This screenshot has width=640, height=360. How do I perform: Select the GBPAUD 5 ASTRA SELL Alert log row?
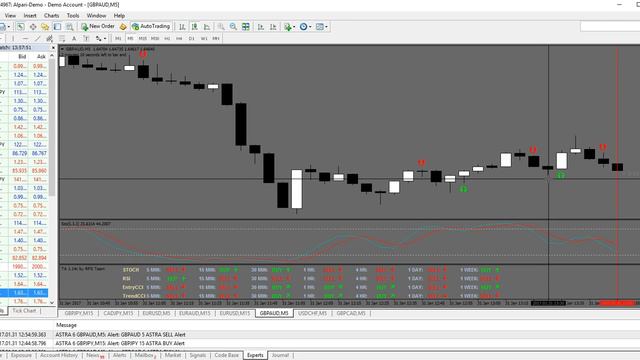(x=320, y=334)
